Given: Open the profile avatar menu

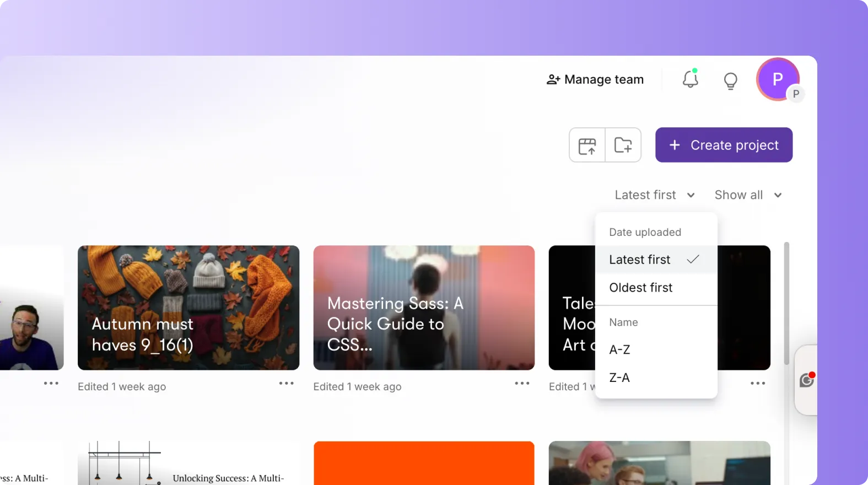Looking at the screenshot, I should (778, 79).
